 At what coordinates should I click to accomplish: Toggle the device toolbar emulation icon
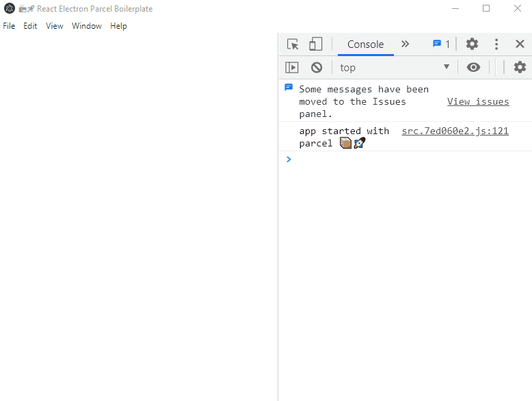315,44
